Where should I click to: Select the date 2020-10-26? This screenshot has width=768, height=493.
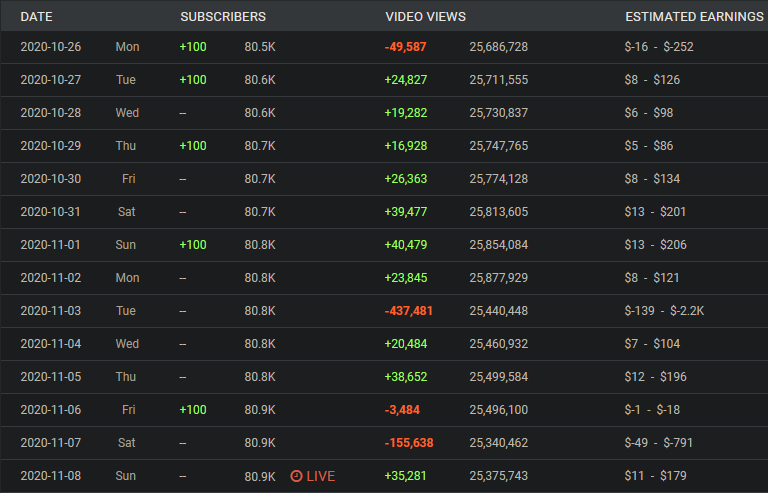(50, 47)
